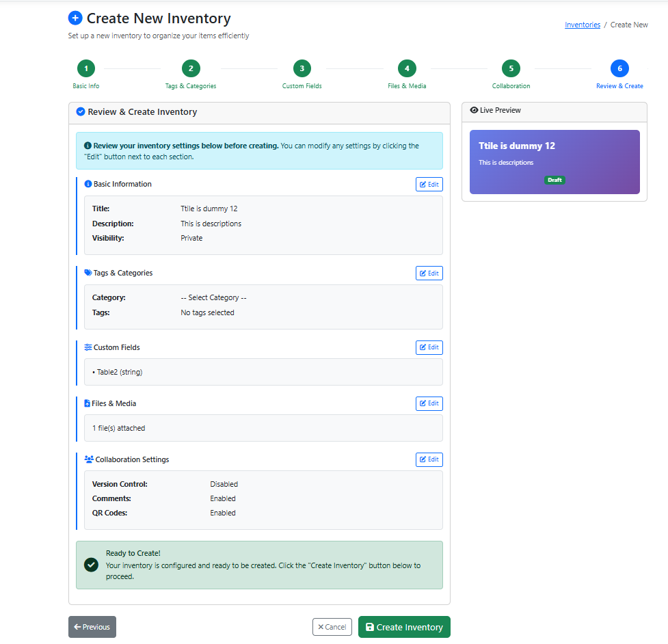Click the green checkmark icon in Ready to Create
The image size is (668, 644).
click(91, 565)
